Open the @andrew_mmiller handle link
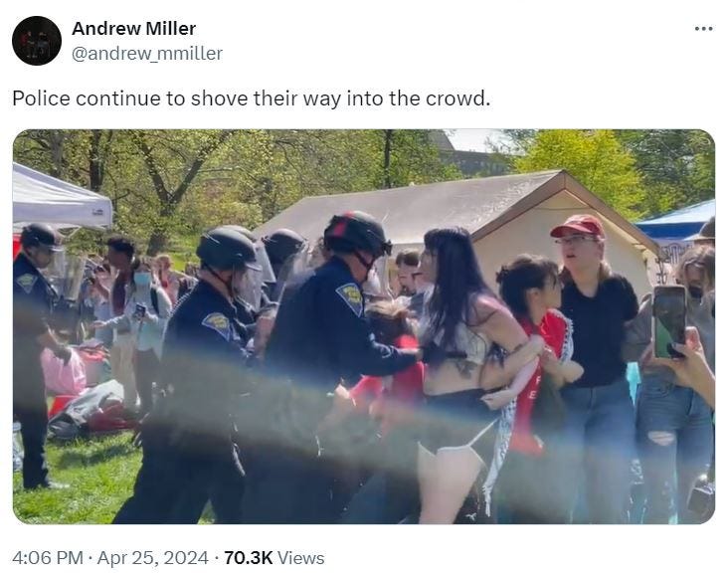Screen dimensions: 728x579 (x=147, y=54)
